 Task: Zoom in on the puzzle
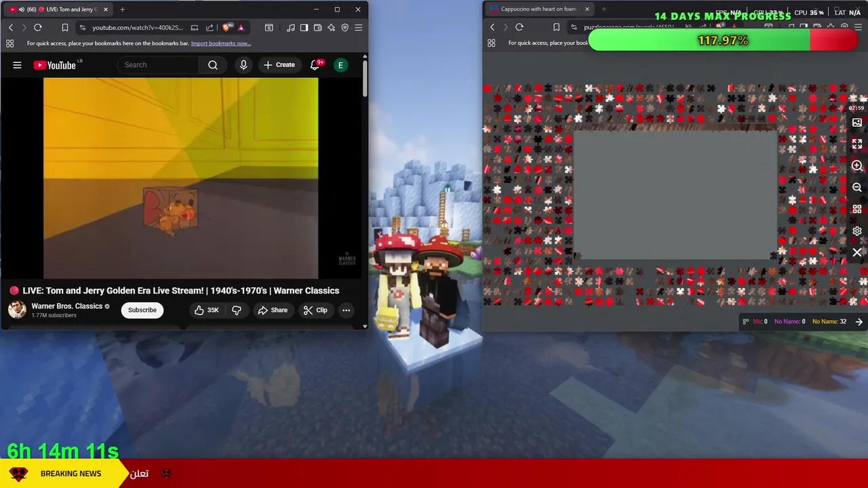tap(857, 166)
